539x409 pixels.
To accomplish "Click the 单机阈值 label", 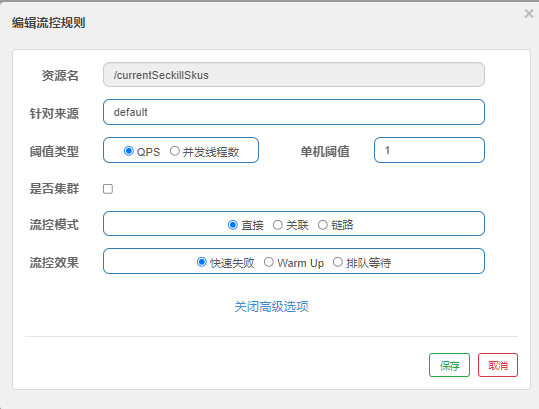I will [x=325, y=151].
